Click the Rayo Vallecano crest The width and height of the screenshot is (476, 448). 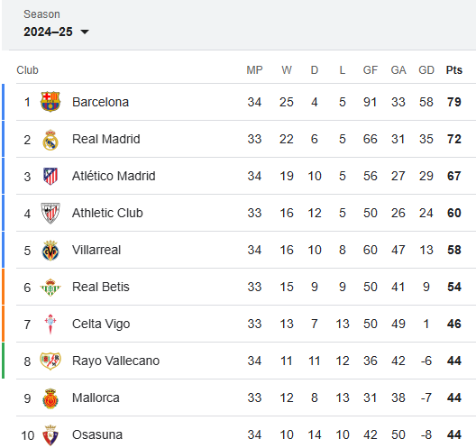[50, 361]
